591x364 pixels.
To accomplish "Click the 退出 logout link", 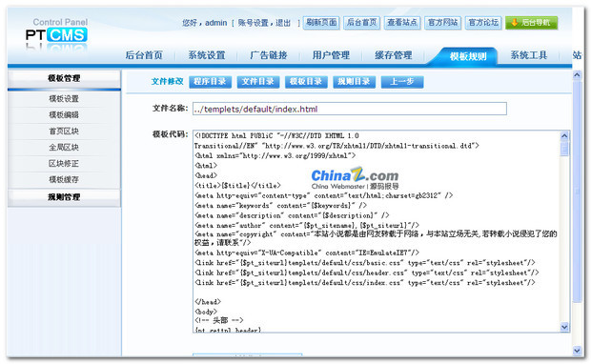I will coord(283,23).
